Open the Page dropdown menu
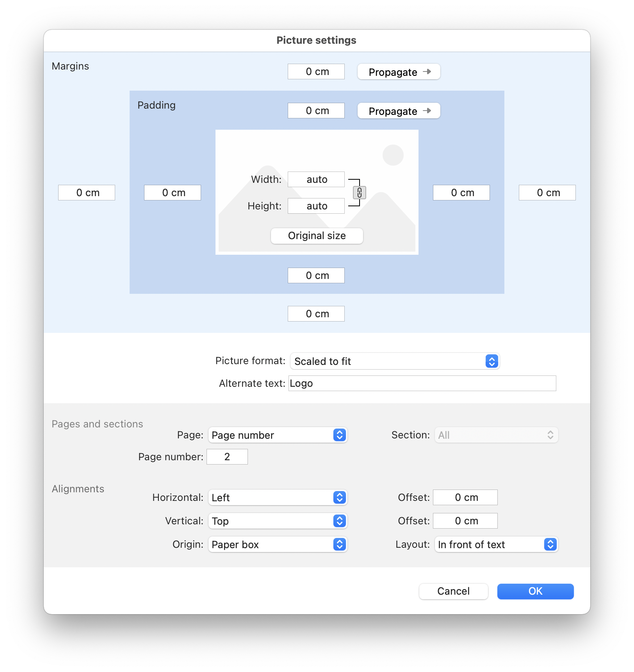 click(278, 435)
